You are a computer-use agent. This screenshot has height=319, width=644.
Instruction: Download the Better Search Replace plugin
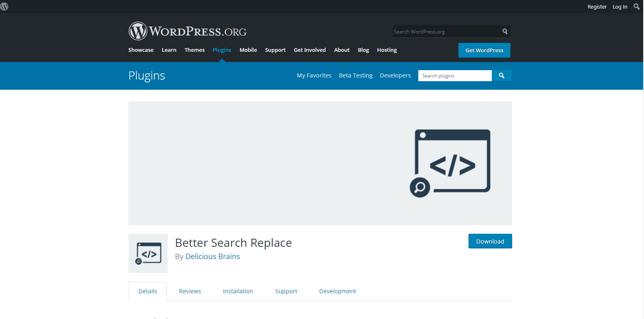point(490,241)
